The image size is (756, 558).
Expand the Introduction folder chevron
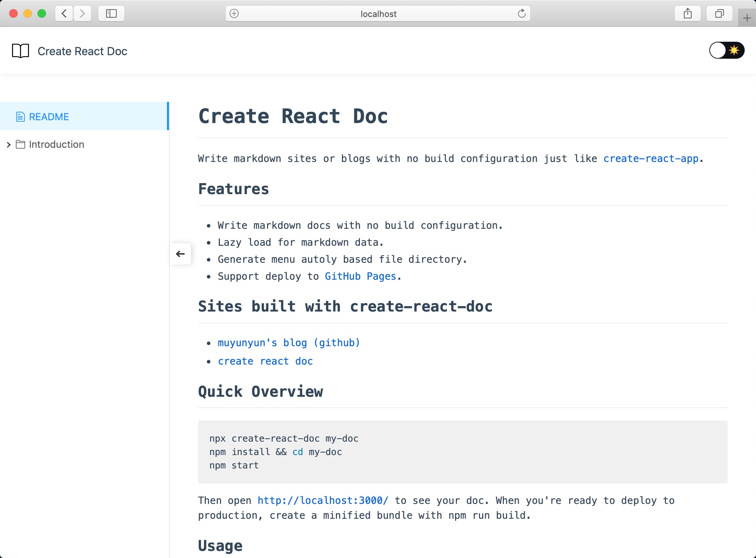click(x=9, y=145)
